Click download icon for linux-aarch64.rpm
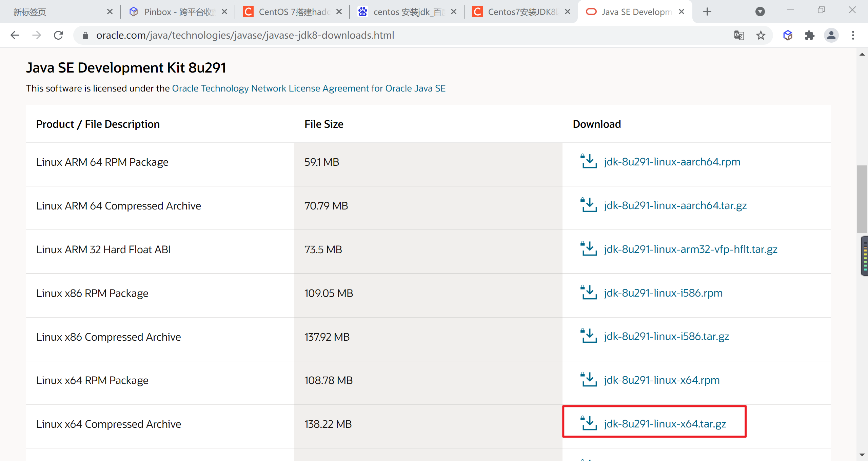Viewport: 868px width, 461px height. [589, 162]
